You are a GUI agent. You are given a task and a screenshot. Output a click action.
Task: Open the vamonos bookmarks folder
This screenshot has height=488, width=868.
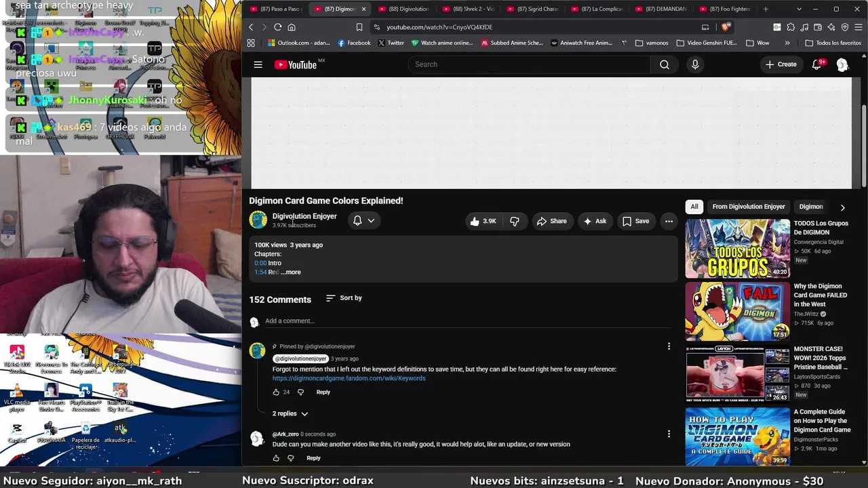click(x=652, y=43)
